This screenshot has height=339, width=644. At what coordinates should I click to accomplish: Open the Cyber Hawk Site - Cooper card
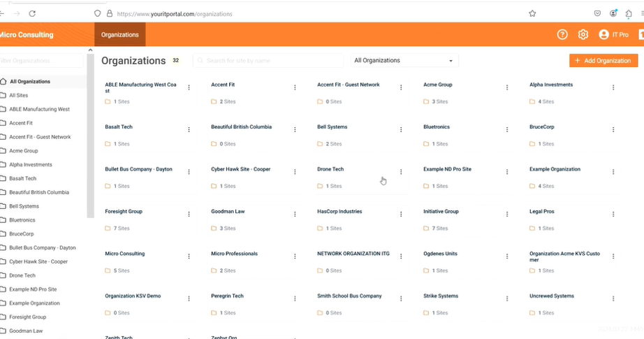(x=241, y=169)
